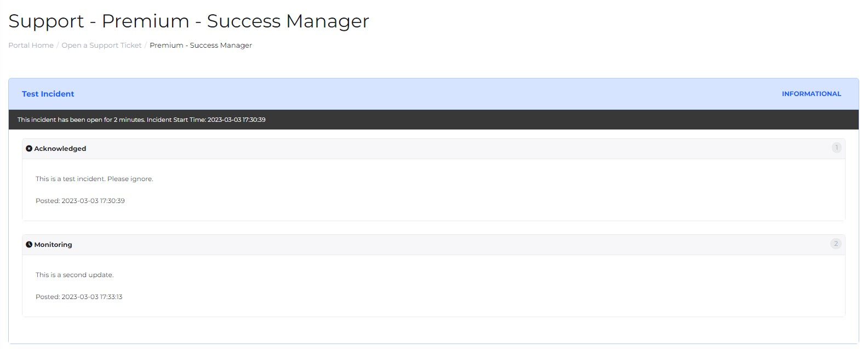The image size is (868, 349).
Task: Click the update number 1 badge
Action: (x=836, y=148)
